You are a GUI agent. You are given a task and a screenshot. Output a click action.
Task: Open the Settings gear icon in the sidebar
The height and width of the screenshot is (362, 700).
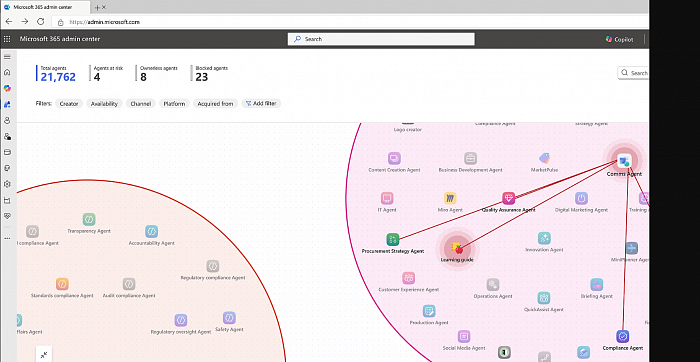click(7, 184)
